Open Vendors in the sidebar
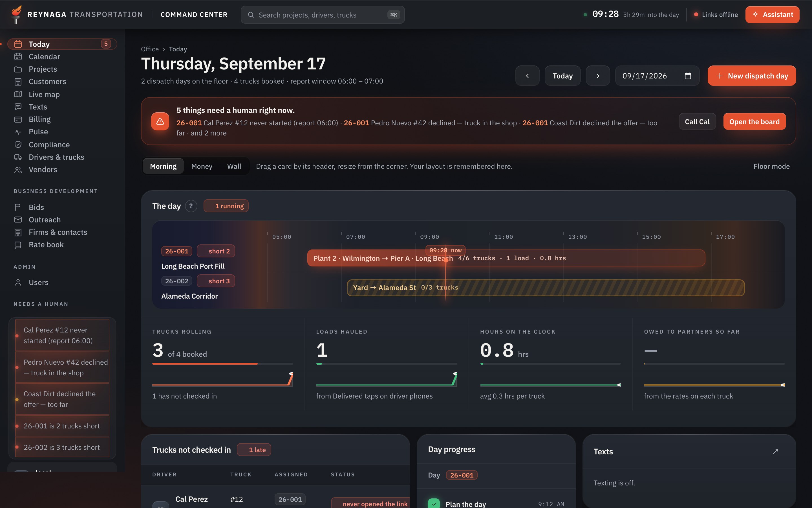Viewport: 812px width, 508px height. click(62, 169)
